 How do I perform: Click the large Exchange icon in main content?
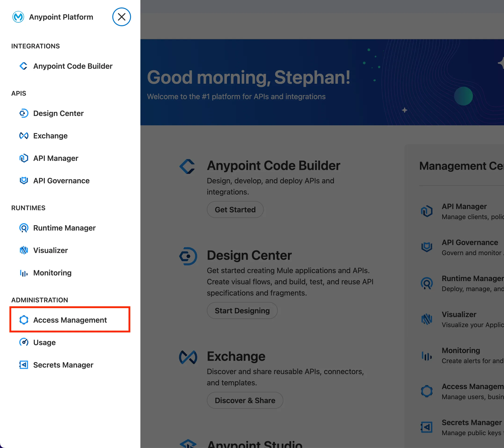click(188, 357)
